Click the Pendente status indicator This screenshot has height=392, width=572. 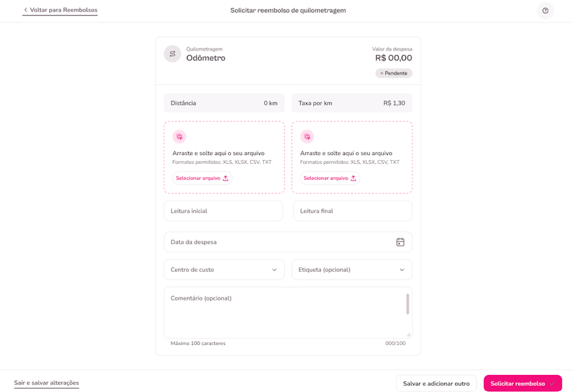coord(393,72)
